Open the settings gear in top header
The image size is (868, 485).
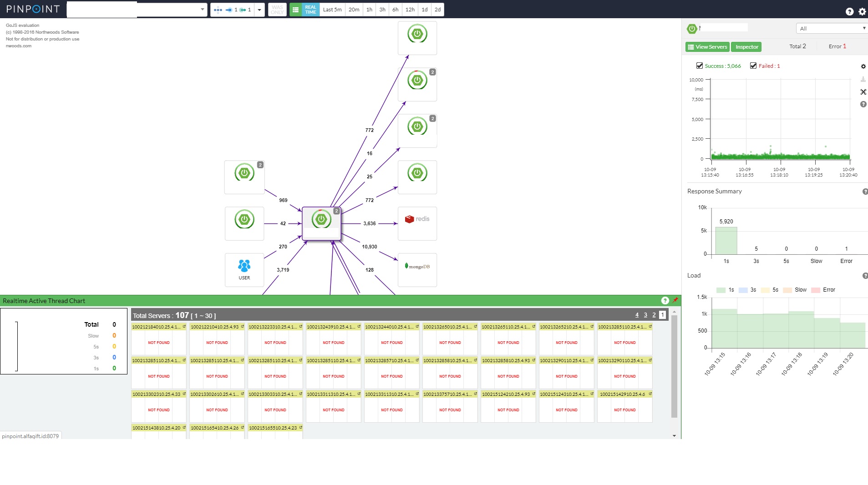862,12
